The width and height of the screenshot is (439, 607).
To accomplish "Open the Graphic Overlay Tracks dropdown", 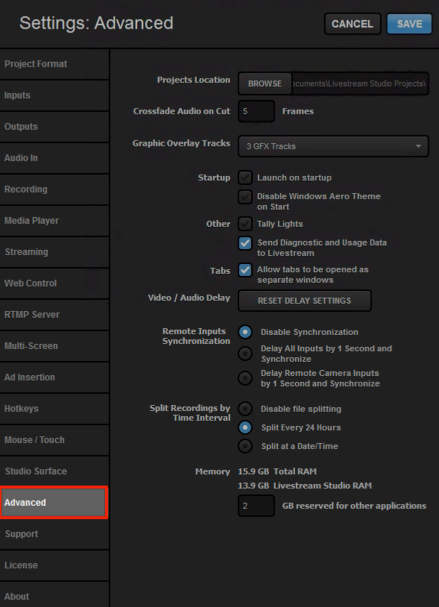I will tap(333, 146).
